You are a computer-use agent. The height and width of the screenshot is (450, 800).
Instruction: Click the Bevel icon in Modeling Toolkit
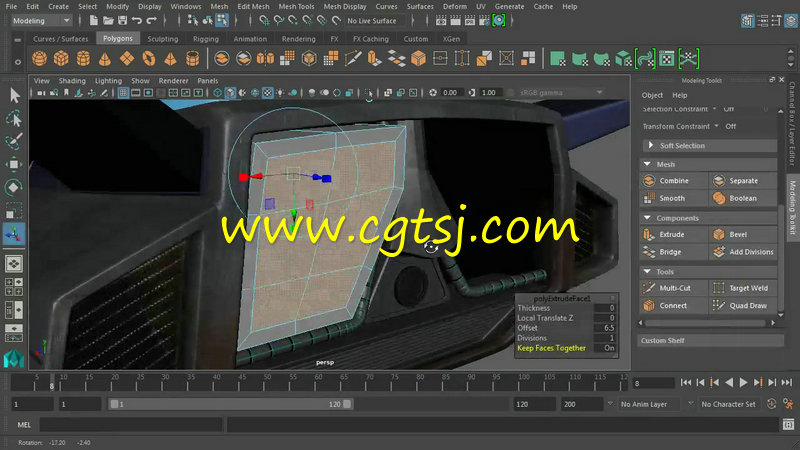[719, 234]
